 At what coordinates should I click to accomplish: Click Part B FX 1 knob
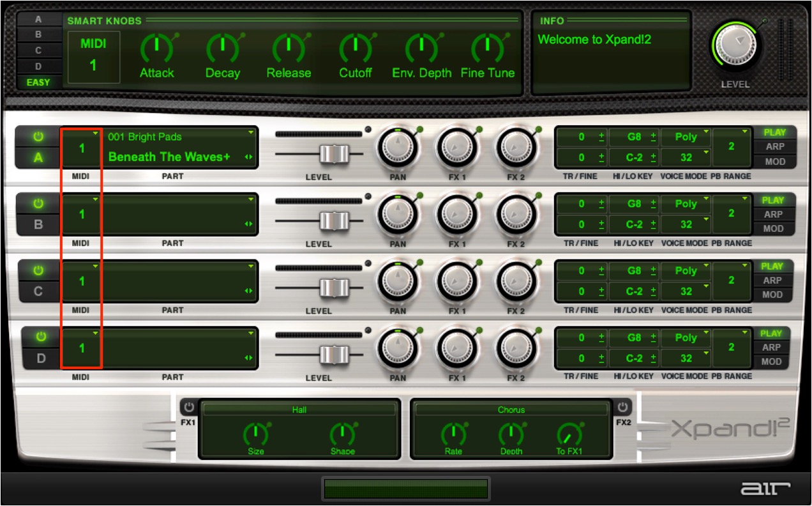pos(457,215)
